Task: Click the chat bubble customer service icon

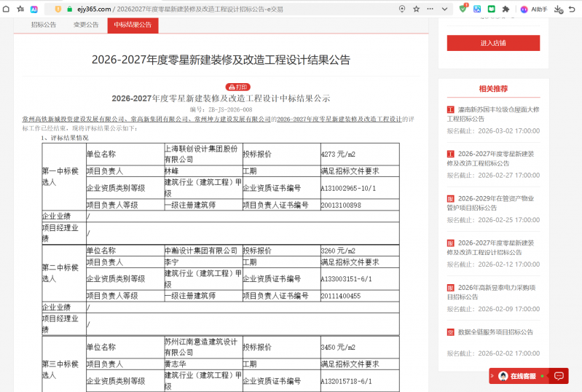Action: click(559, 376)
